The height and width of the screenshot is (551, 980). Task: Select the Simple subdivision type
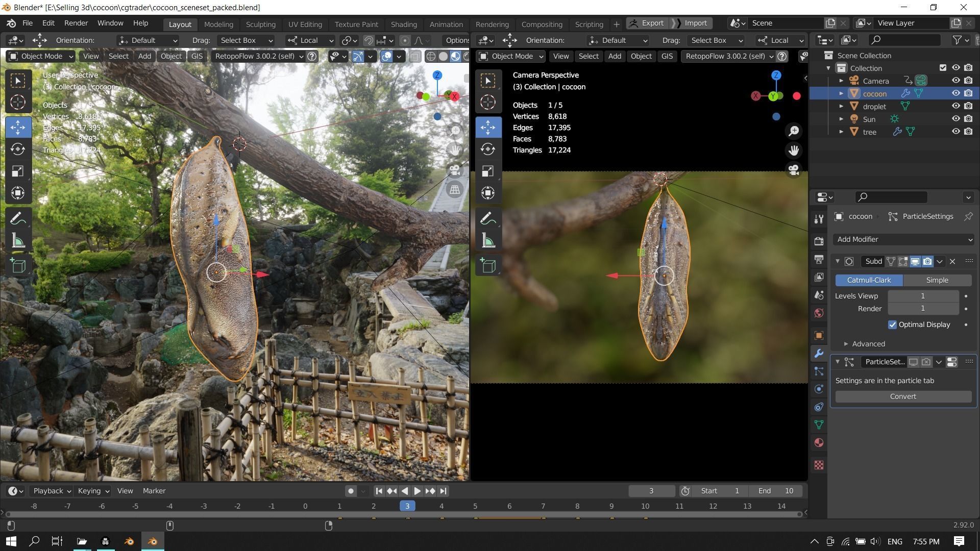coord(937,280)
